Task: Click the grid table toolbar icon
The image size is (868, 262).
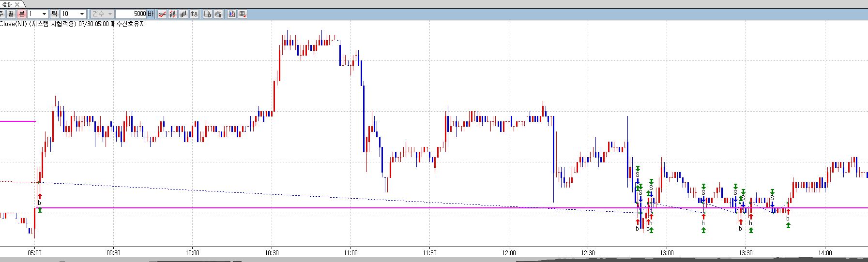Action: tap(243, 14)
